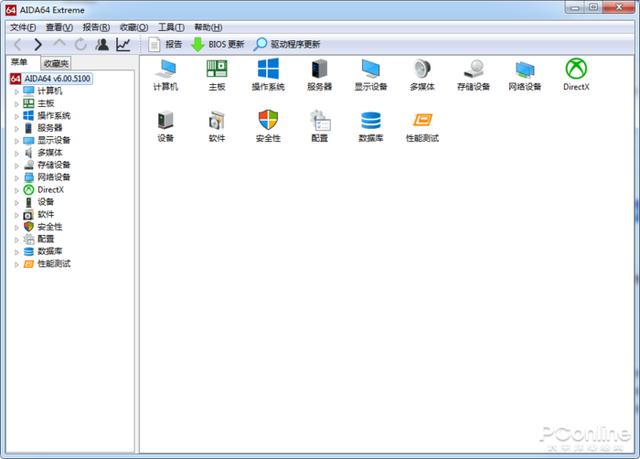
Task: Click the 驱动程序更新 toolbar button
Action: pos(287,44)
